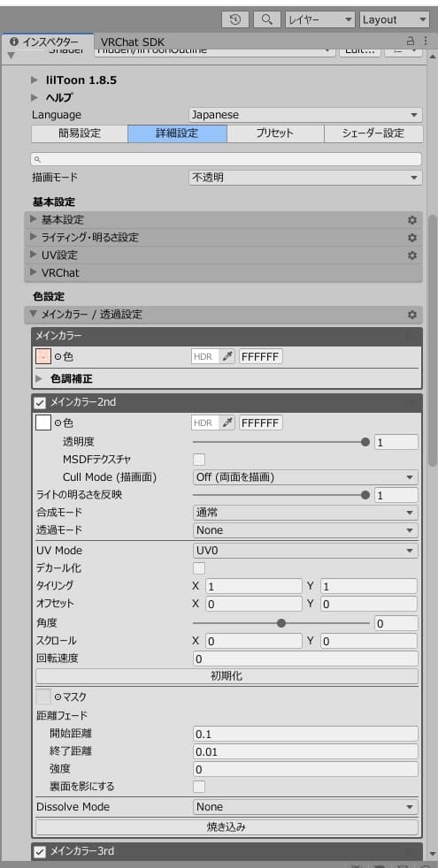This screenshot has height=868, width=438.
Task: Expand the 色調補正 foldout
Action: (39, 379)
